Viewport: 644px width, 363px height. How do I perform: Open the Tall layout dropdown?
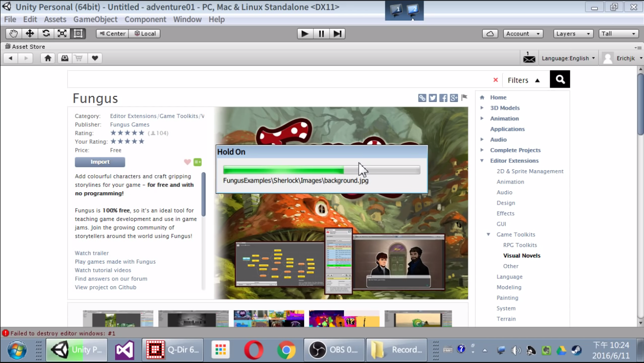(x=619, y=33)
